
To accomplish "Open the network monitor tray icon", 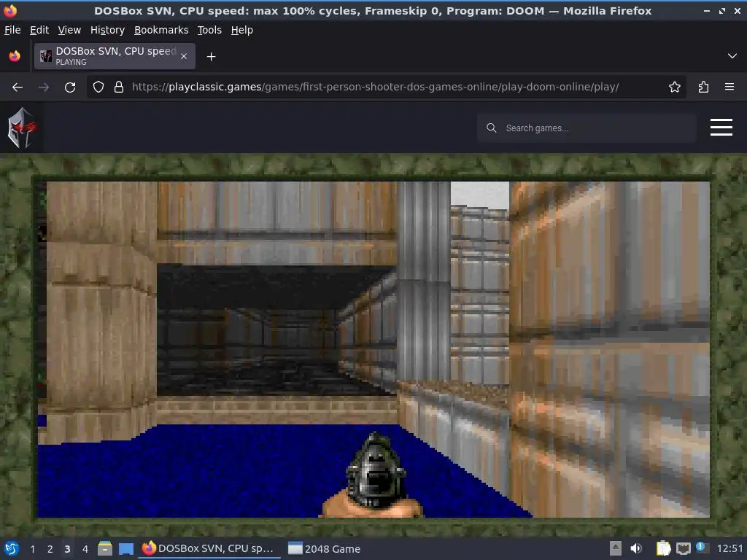I will [683, 548].
